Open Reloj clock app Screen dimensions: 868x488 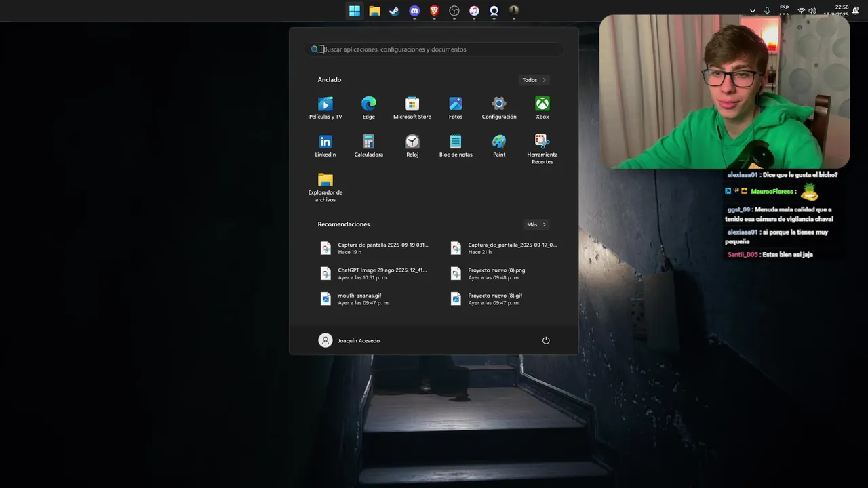pyautogui.click(x=412, y=146)
